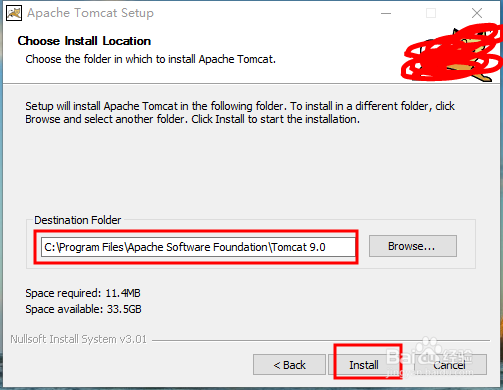Click the Tomcat cat logo in header
The width and height of the screenshot is (503, 390).
(452, 53)
